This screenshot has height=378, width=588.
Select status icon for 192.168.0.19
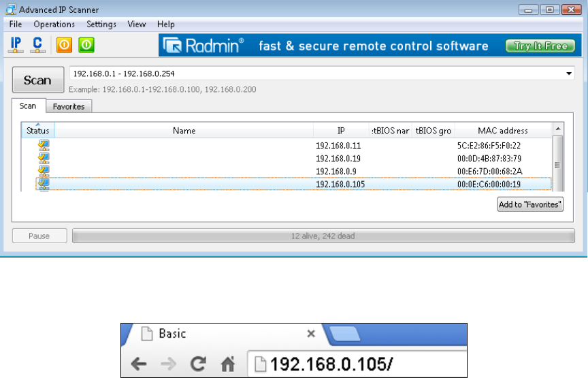tap(44, 158)
